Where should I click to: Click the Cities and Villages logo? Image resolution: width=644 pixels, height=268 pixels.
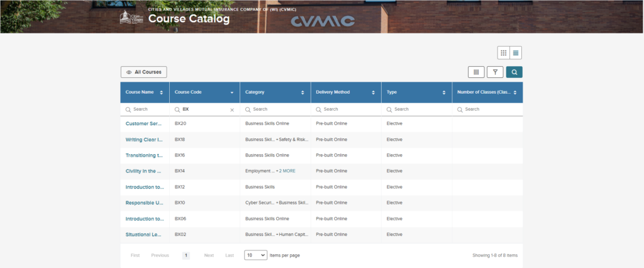coord(131,18)
